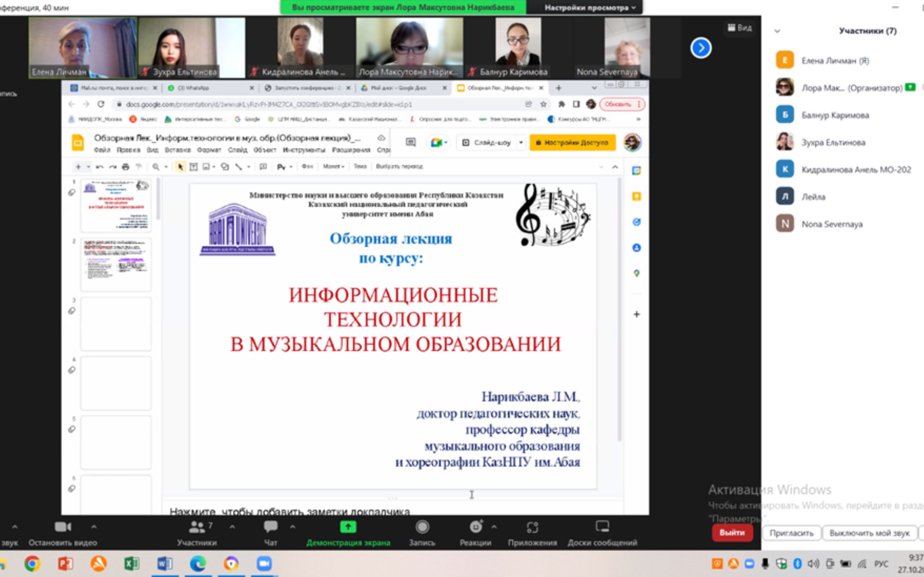The image size is (924, 577).
Task: Collapse the Participants panel chevron
Action: (x=777, y=31)
